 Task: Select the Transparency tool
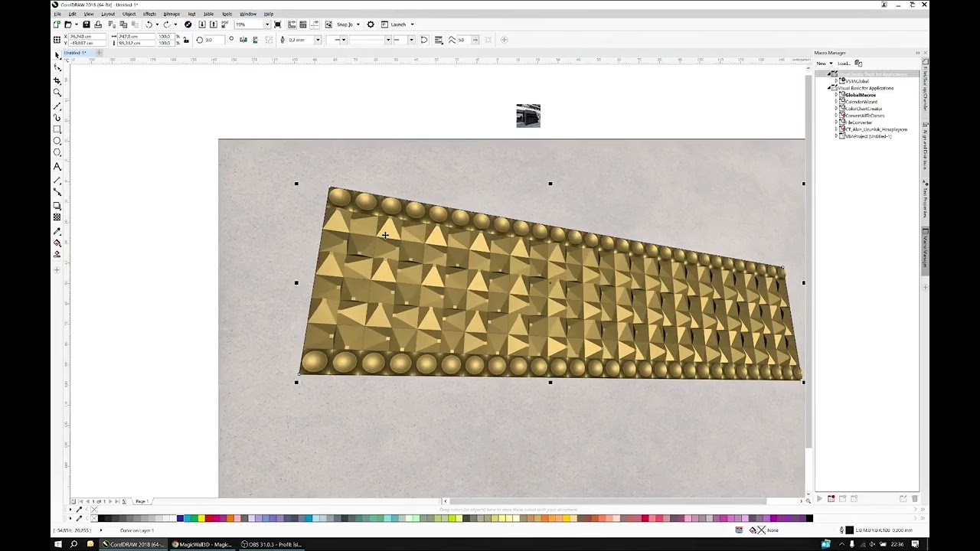pyautogui.click(x=57, y=217)
